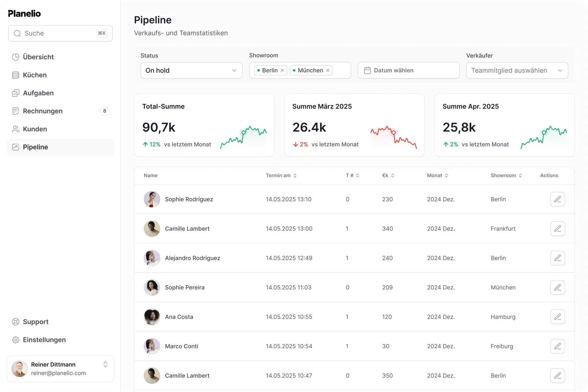Open Rechnungen via invoice icon

(16, 111)
